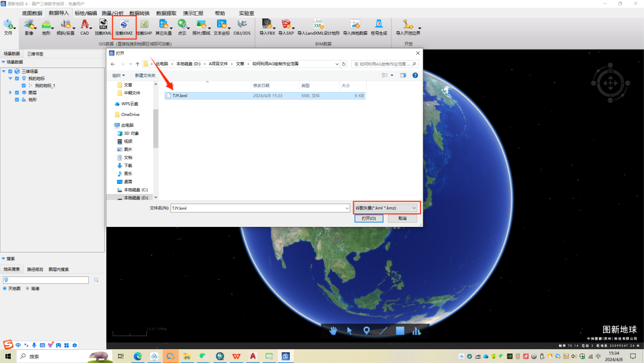Click the 导入LandXML设计地形 icon
The width and height of the screenshot is (644, 363).
318,27
